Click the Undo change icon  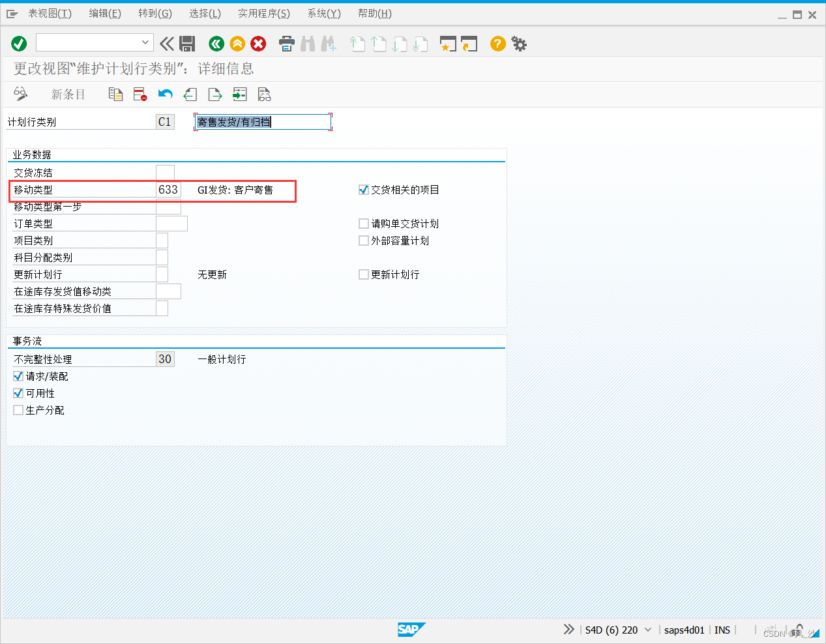(165, 94)
